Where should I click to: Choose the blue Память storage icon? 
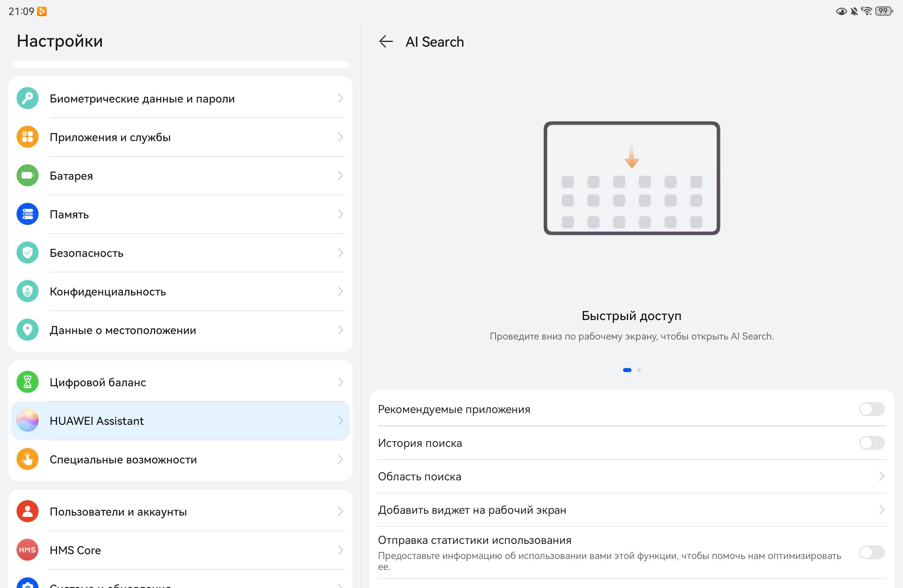[x=27, y=214]
